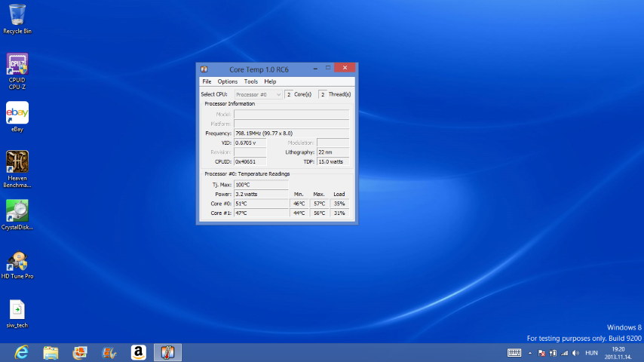Viewport: 644px width, 362px height.
Task: Click the Frequency value field
Action: (291, 133)
